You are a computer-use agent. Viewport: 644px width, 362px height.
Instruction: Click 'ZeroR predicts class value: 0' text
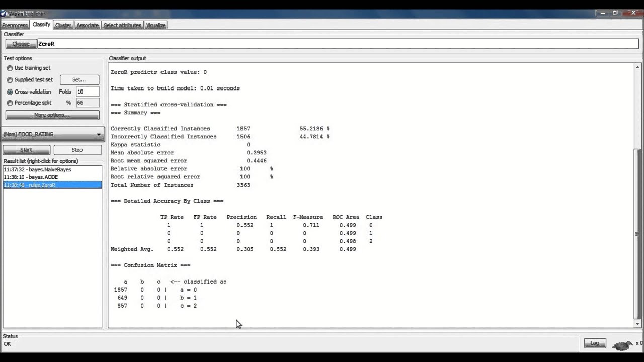pos(158,72)
